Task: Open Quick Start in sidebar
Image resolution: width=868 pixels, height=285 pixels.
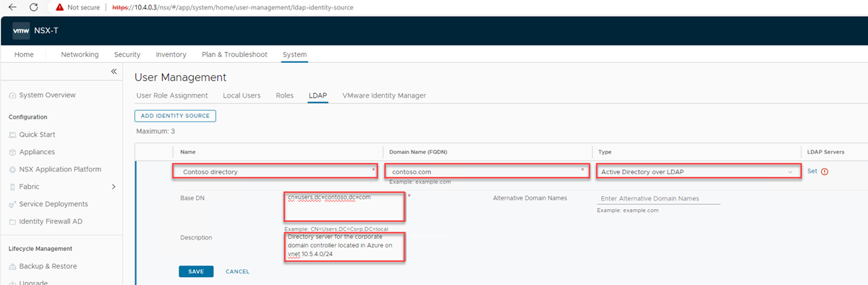Action: pyautogui.click(x=37, y=135)
